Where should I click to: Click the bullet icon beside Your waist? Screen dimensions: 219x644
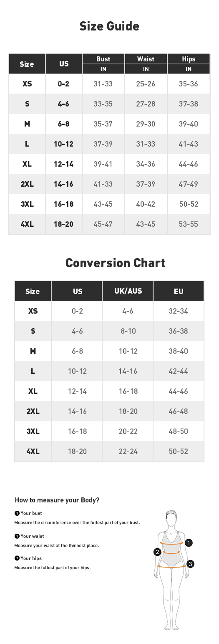coord(17,536)
